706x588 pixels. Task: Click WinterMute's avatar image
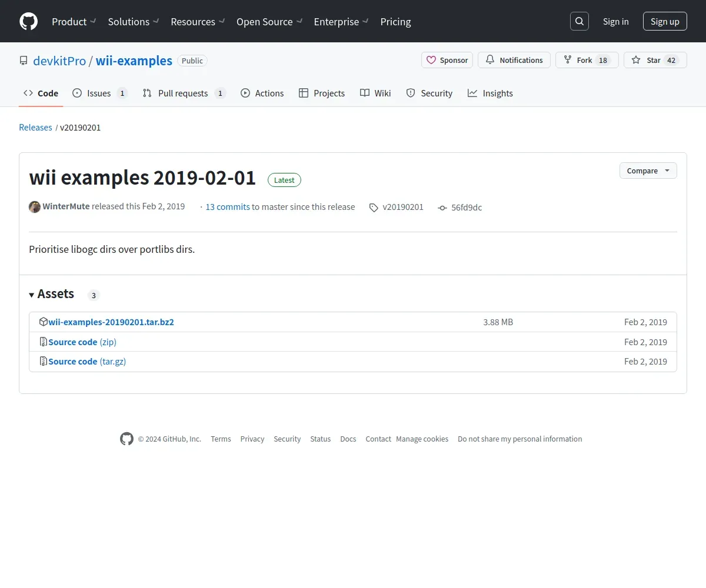(x=35, y=207)
